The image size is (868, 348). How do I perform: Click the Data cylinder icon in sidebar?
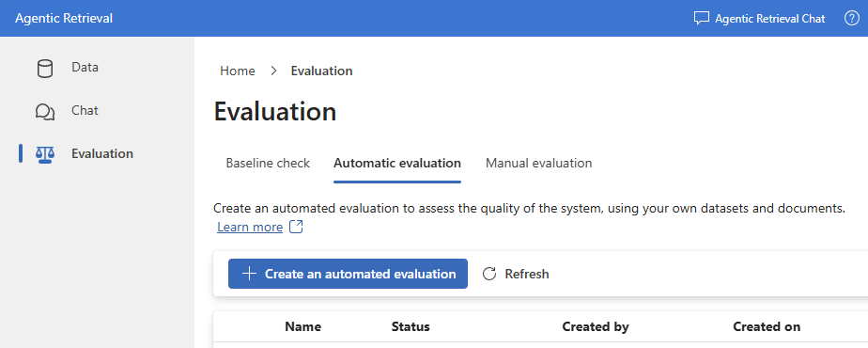45,69
